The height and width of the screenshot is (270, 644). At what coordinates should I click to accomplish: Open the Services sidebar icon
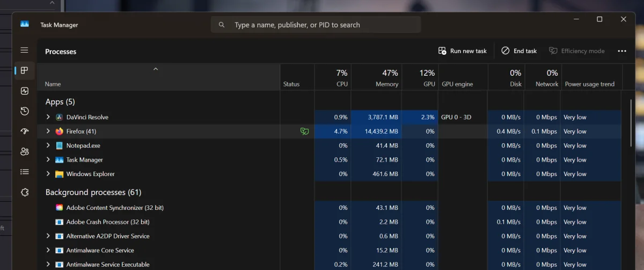click(x=24, y=192)
